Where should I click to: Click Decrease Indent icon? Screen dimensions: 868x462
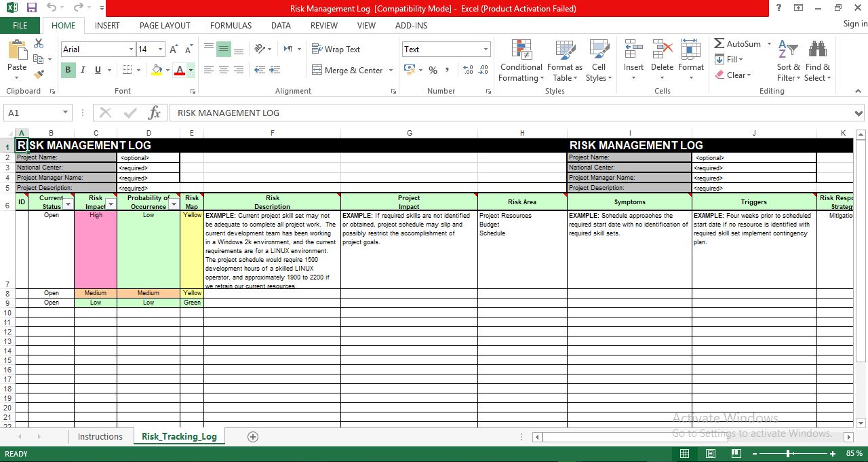tap(260, 70)
